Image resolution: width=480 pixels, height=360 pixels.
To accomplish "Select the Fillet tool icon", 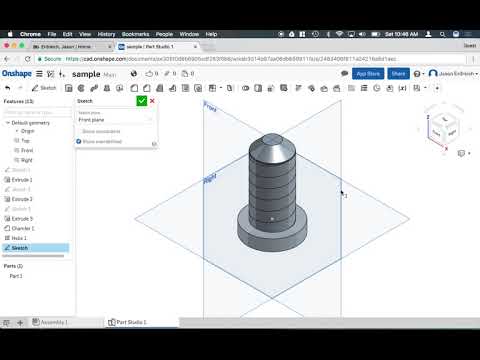I will click(134, 88).
